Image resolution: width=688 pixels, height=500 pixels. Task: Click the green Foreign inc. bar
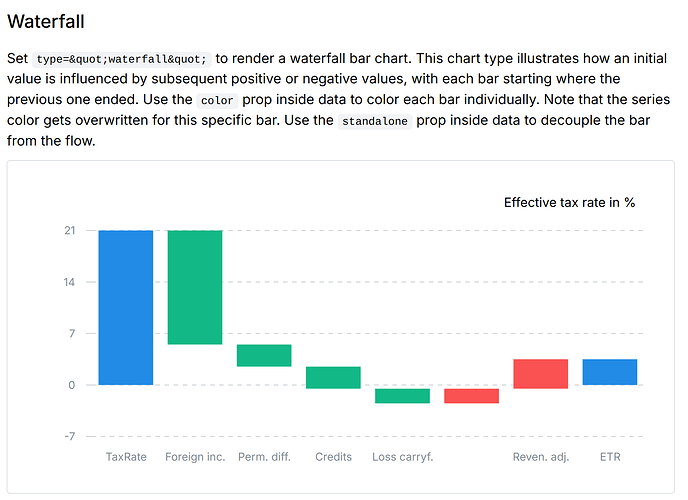tap(194, 287)
